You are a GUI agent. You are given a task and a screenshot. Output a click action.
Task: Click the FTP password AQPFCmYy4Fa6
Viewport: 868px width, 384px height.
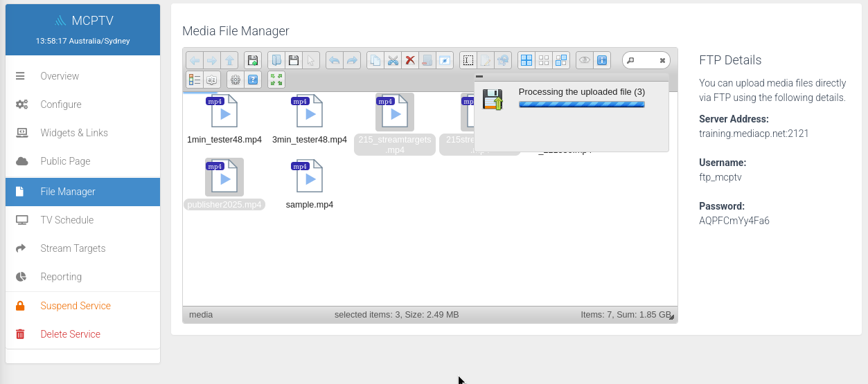[734, 221]
